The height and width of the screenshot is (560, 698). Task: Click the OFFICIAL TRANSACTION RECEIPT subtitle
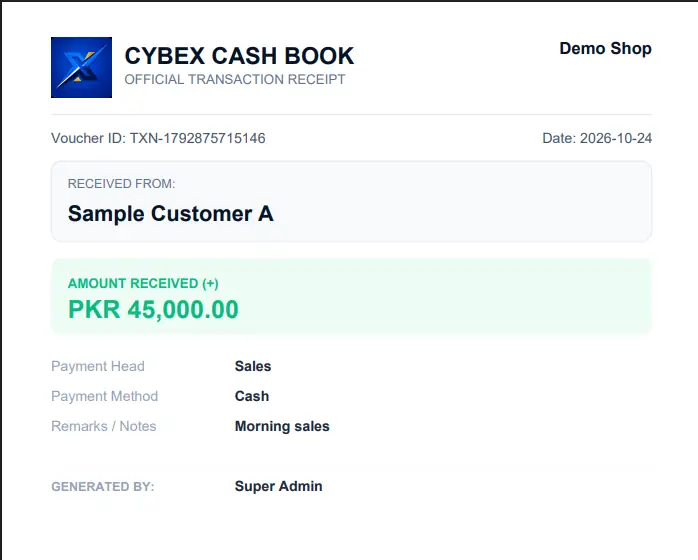[235, 79]
